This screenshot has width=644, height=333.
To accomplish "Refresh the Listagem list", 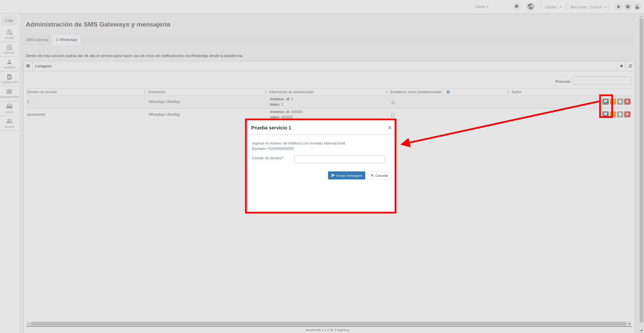I will coord(630,66).
